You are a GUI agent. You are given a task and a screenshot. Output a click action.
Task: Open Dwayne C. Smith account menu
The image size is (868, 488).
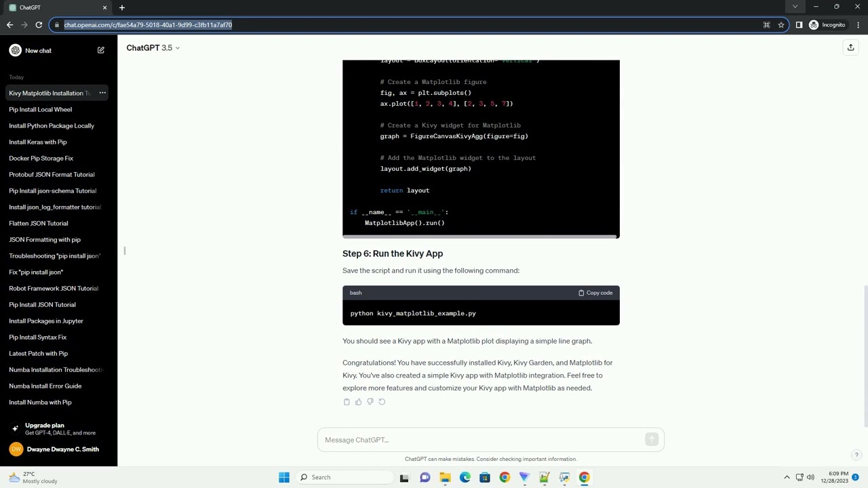59,449
